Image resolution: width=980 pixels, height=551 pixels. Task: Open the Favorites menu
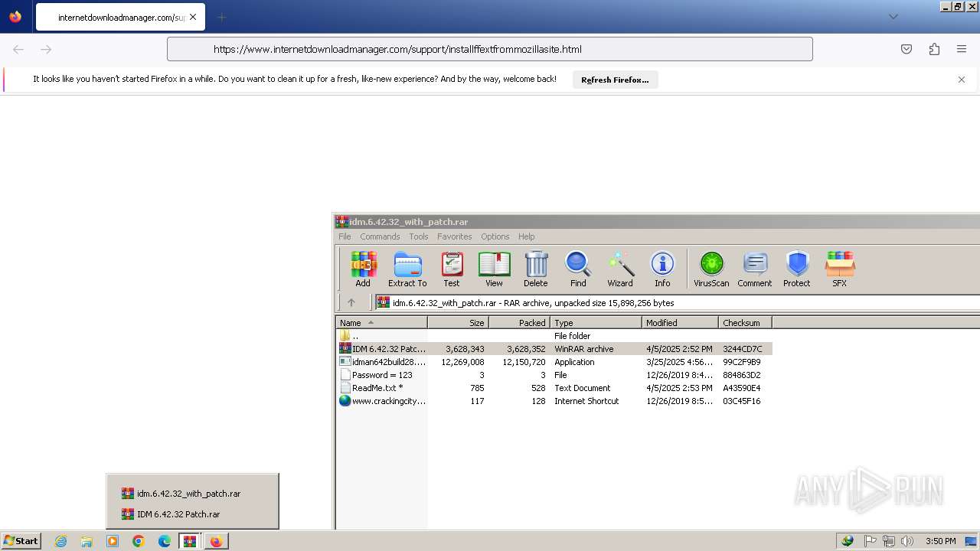click(454, 236)
